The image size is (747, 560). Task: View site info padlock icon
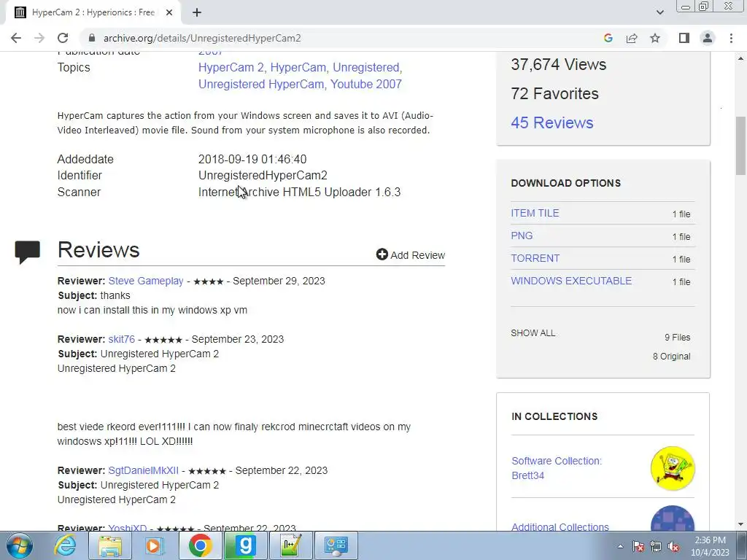(x=92, y=38)
